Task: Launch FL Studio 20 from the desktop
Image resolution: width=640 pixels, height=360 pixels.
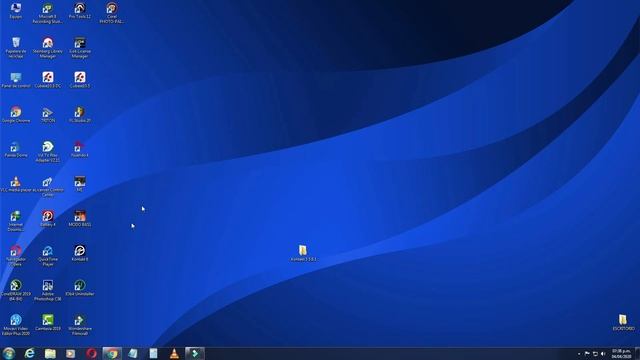Action: [80, 115]
